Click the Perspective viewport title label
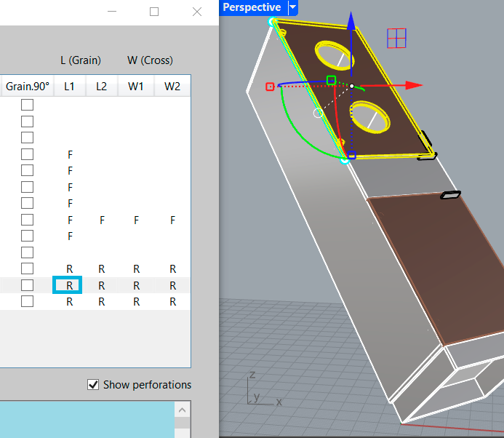The width and height of the screenshot is (504, 438). 252,7
